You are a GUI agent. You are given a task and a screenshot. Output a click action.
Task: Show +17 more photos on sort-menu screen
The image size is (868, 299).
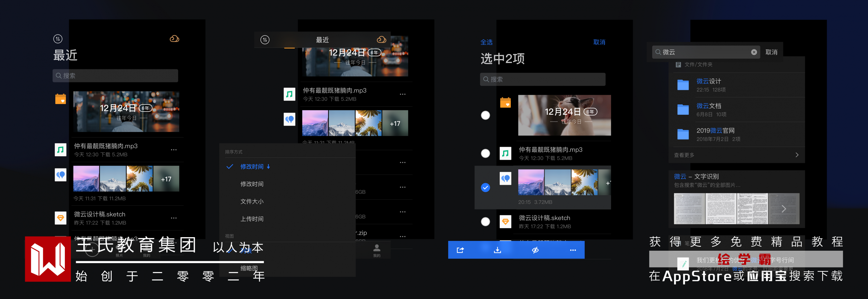click(x=395, y=123)
